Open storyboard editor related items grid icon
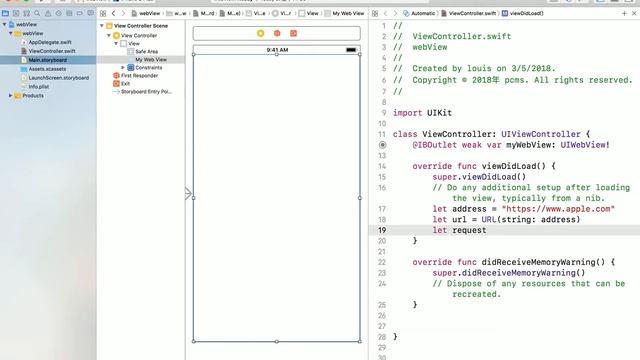640x360 pixels. (103, 13)
